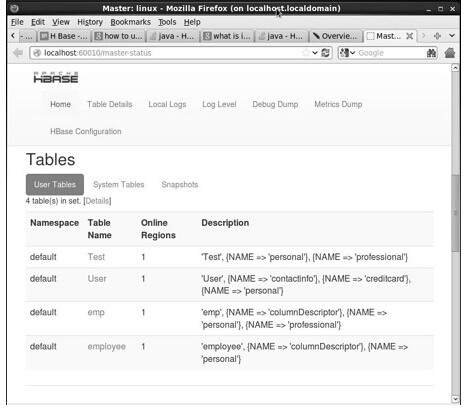Click the browser back arrow button
464x414 pixels.
(x=17, y=53)
